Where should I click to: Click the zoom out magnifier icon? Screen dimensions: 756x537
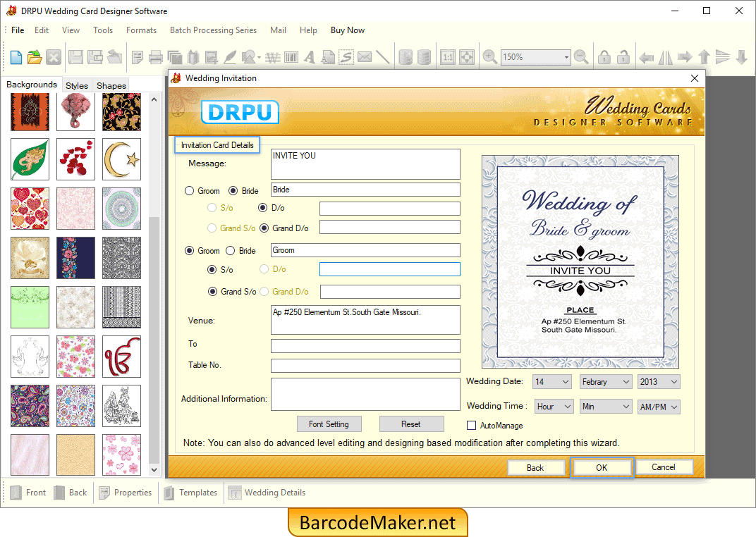[581, 57]
